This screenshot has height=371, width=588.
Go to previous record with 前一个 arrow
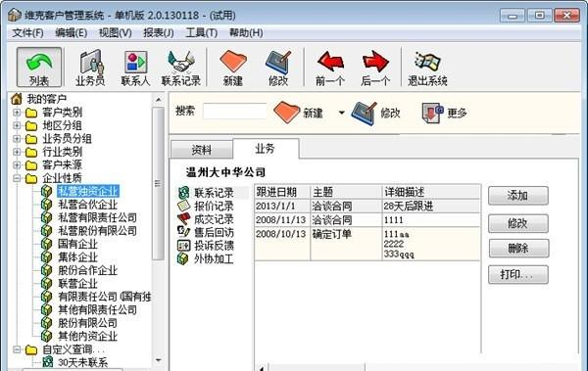point(329,68)
